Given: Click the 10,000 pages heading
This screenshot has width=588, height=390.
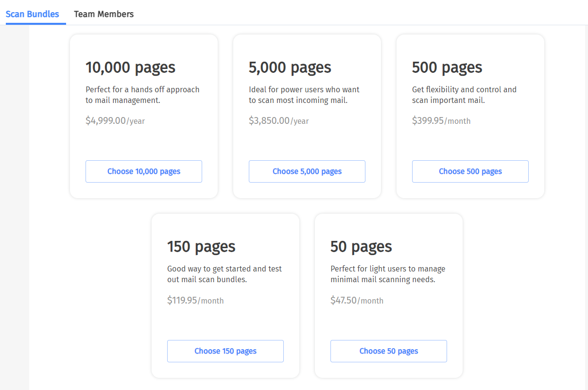Looking at the screenshot, I should click(130, 67).
